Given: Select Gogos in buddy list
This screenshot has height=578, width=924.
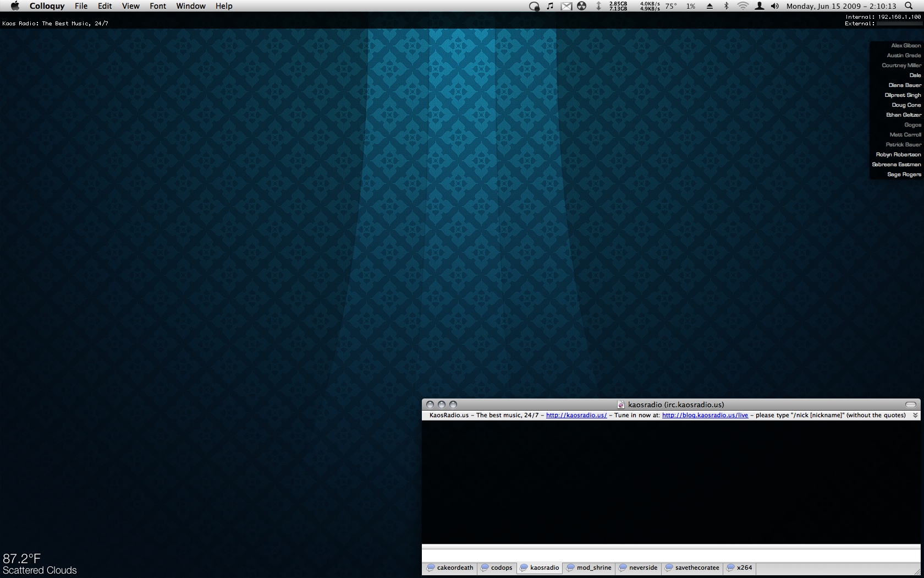Looking at the screenshot, I should [x=912, y=125].
